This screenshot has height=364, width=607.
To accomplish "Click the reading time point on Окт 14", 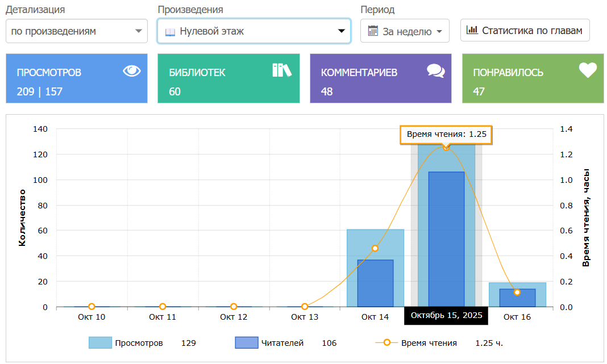I will point(375,248).
